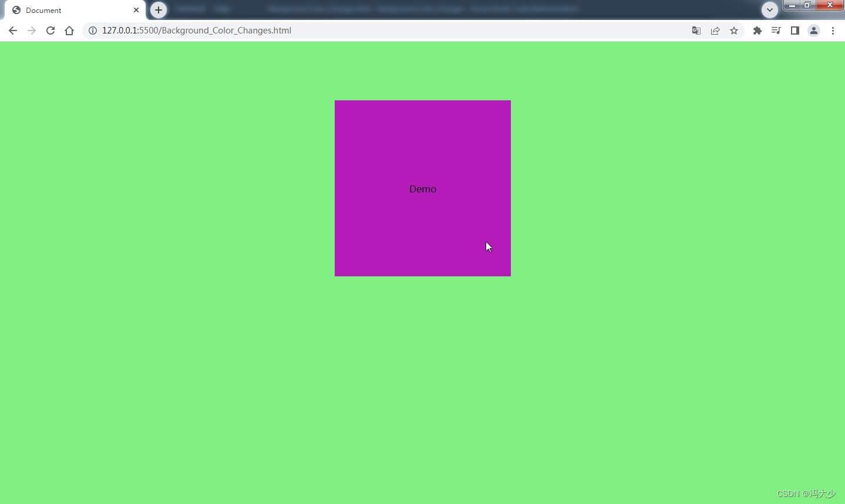Go forward to the next page
The image size is (845, 504).
pyautogui.click(x=32, y=31)
